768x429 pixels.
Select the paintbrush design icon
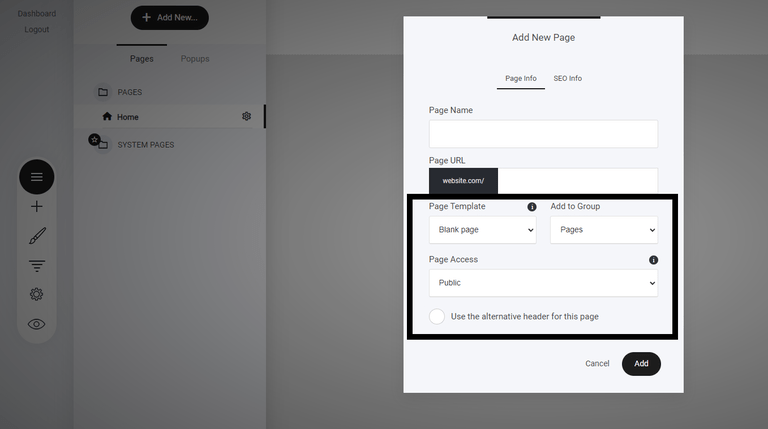(37, 236)
